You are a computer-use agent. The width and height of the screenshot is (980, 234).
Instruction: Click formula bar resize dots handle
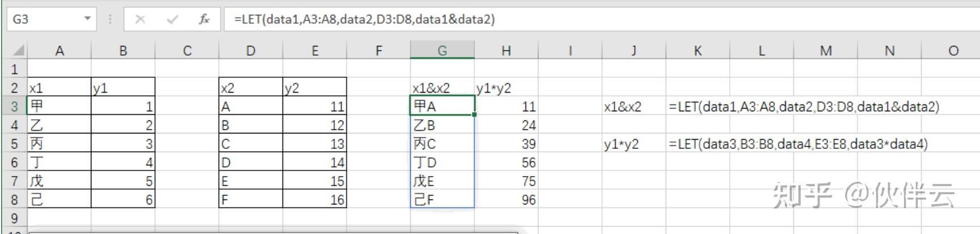110,19
